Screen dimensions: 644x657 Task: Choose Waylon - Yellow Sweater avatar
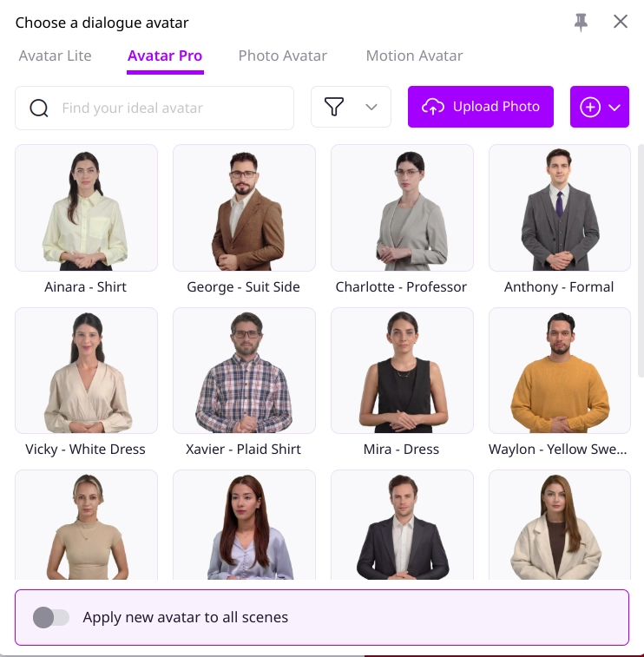(x=560, y=371)
